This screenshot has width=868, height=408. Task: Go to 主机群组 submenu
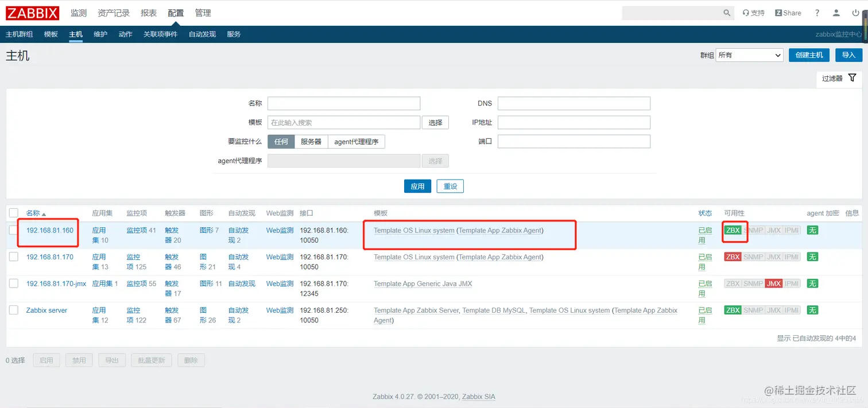19,34
